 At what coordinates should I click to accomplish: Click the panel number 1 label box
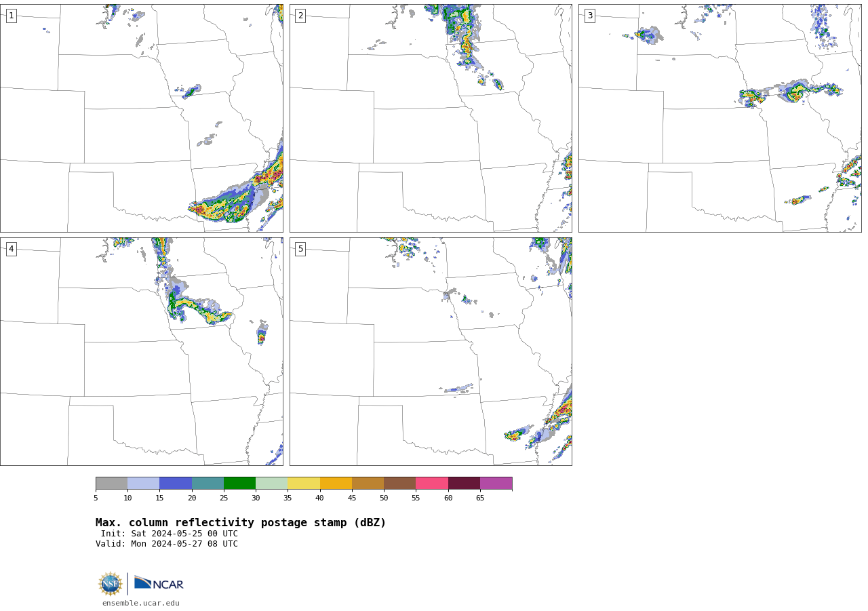pyautogui.click(x=11, y=16)
